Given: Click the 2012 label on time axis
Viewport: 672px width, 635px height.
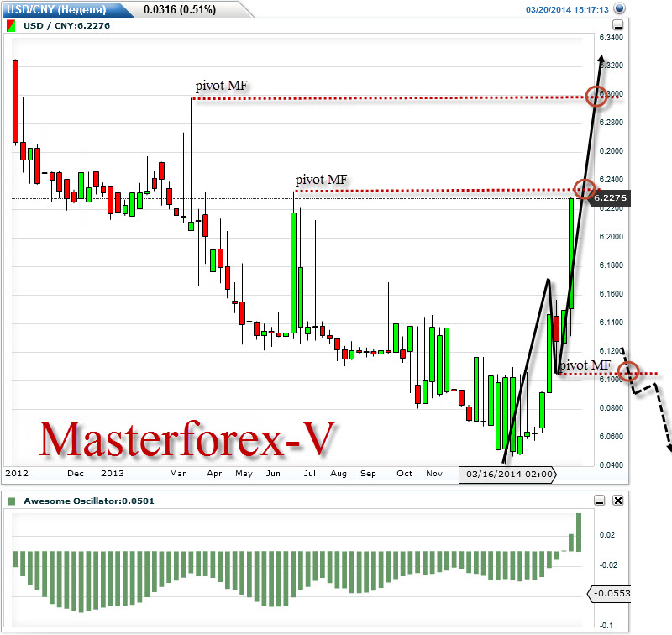Looking at the screenshot, I should [x=17, y=474].
